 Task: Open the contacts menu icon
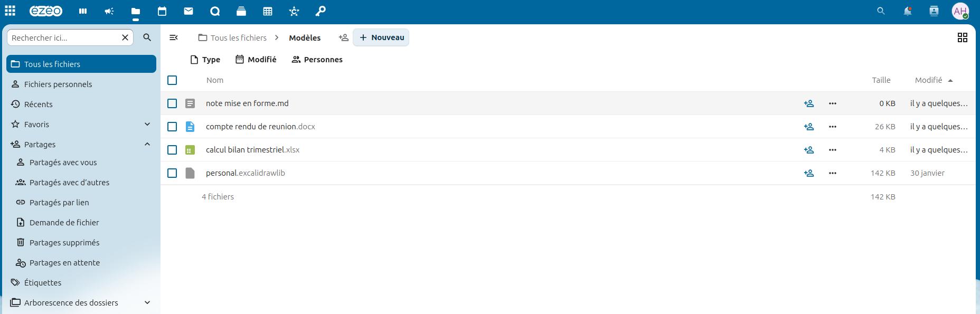click(x=934, y=11)
